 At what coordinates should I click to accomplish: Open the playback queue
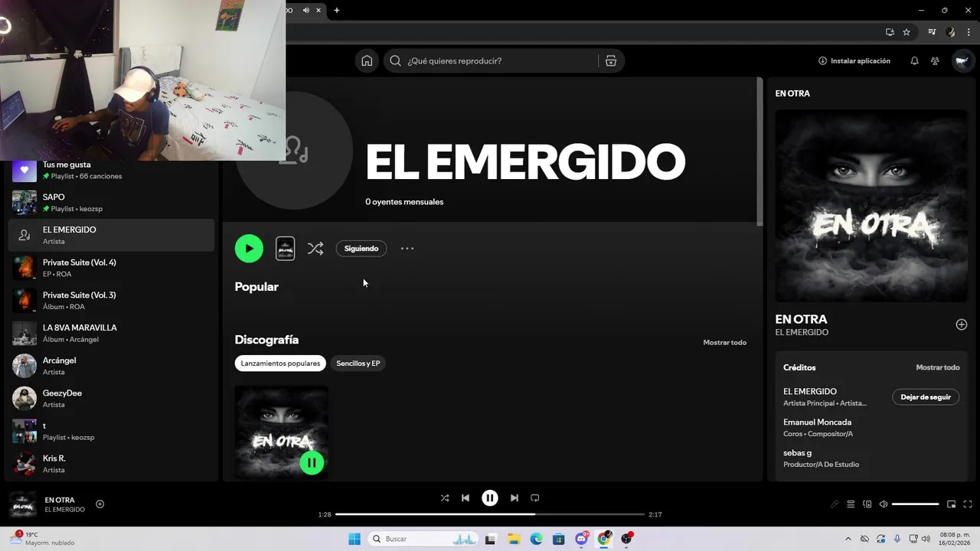[851, 504]
